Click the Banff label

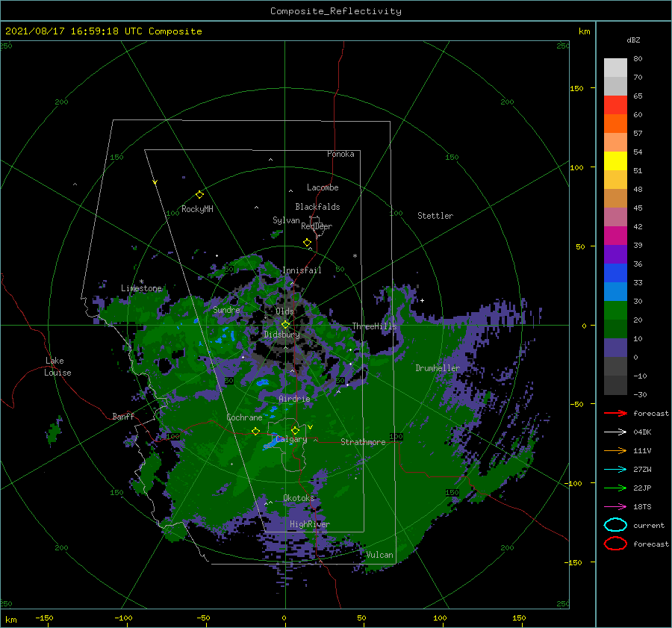123,416
